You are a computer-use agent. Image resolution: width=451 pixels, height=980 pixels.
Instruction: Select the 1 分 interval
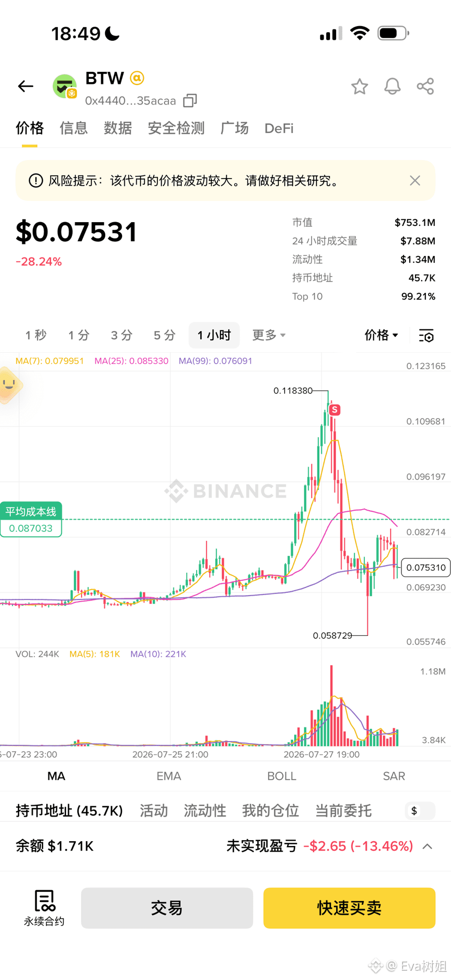click(78, 335)
